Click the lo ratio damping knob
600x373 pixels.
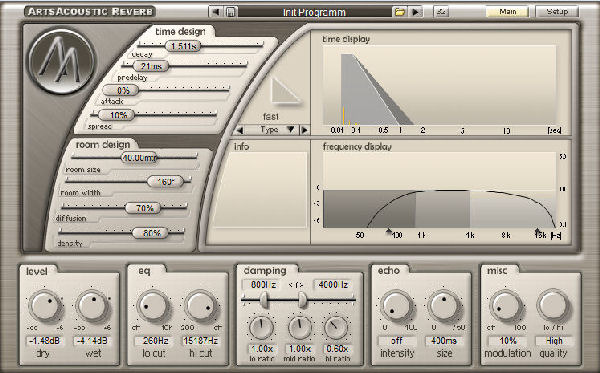click(x=261, y=328)
